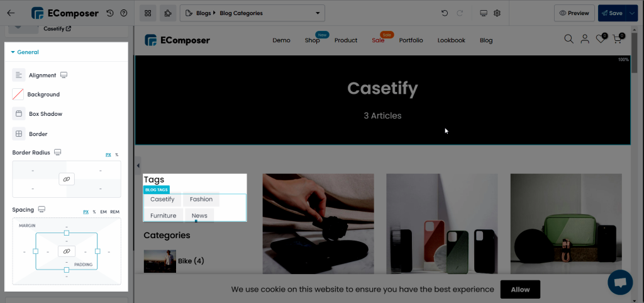Click the Save button

[611, 13]
